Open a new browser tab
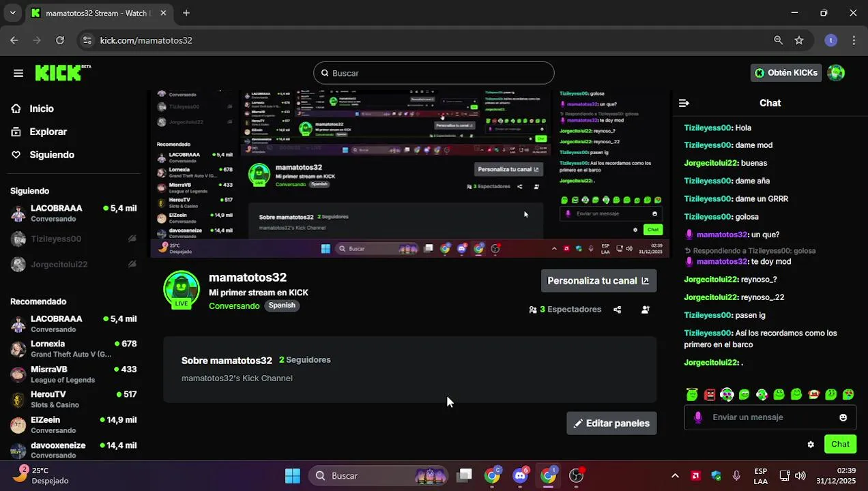The width and height of the screenshot is (868, 491). (186, 13)
